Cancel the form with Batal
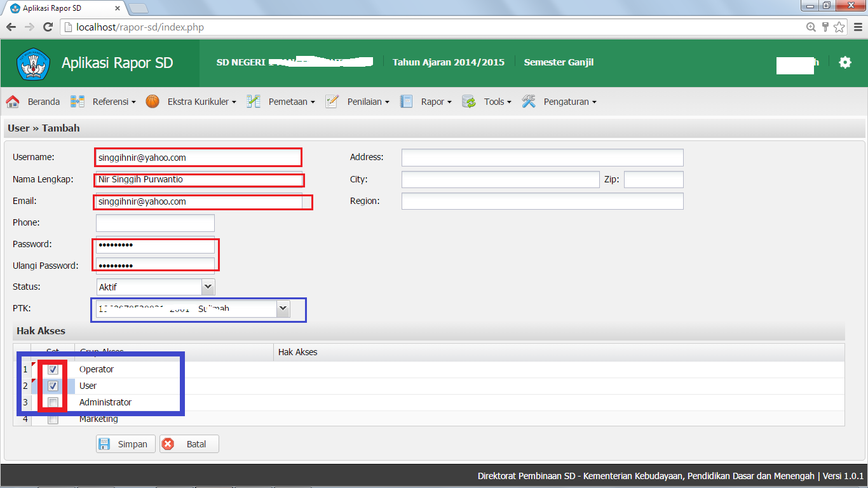The width and height of the screenshot is (868, 488). (189, 444)
